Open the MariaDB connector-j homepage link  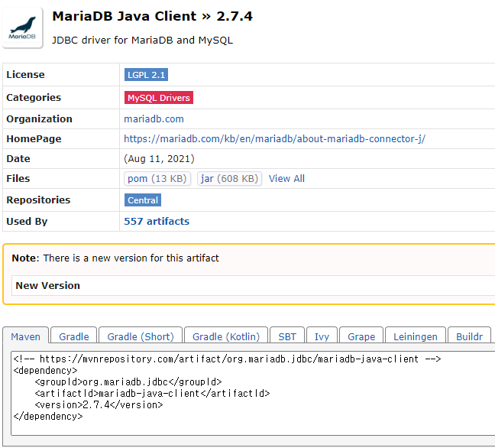[x=275, y=138]
